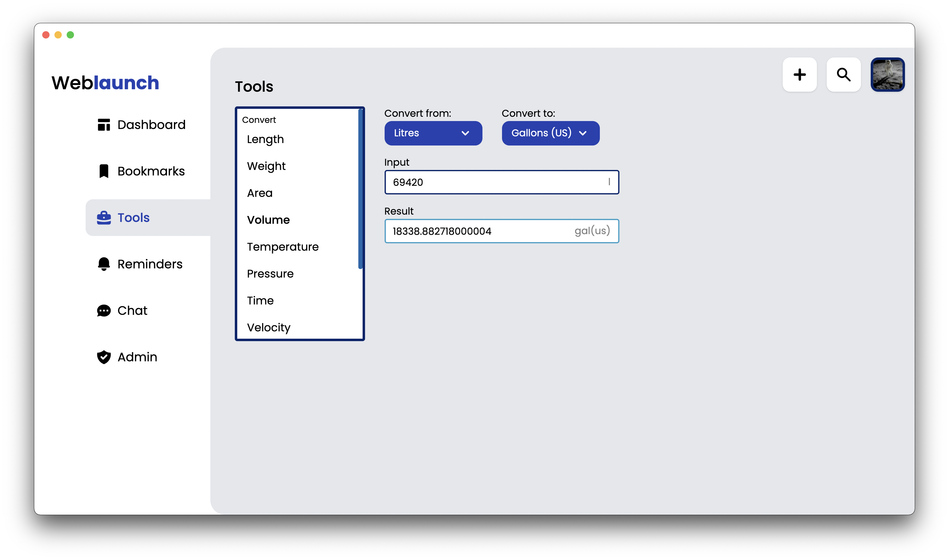Open search with magnifier icon
The width and height of the screenshot is (949, 560).
click(x=843, y=75)
